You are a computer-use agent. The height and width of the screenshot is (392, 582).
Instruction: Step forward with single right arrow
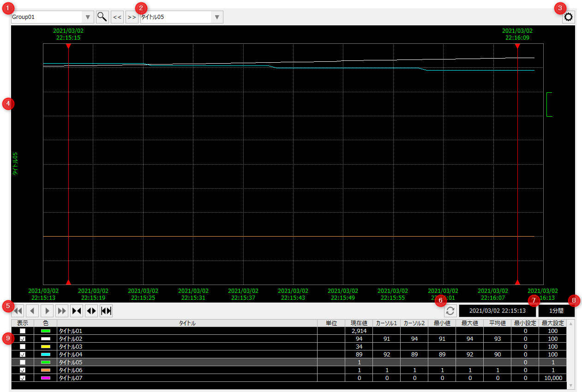pos(48,311)
